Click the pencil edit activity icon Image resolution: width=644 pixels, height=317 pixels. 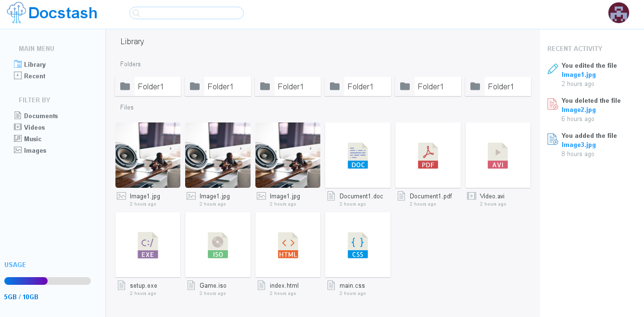tap(553, 69)
